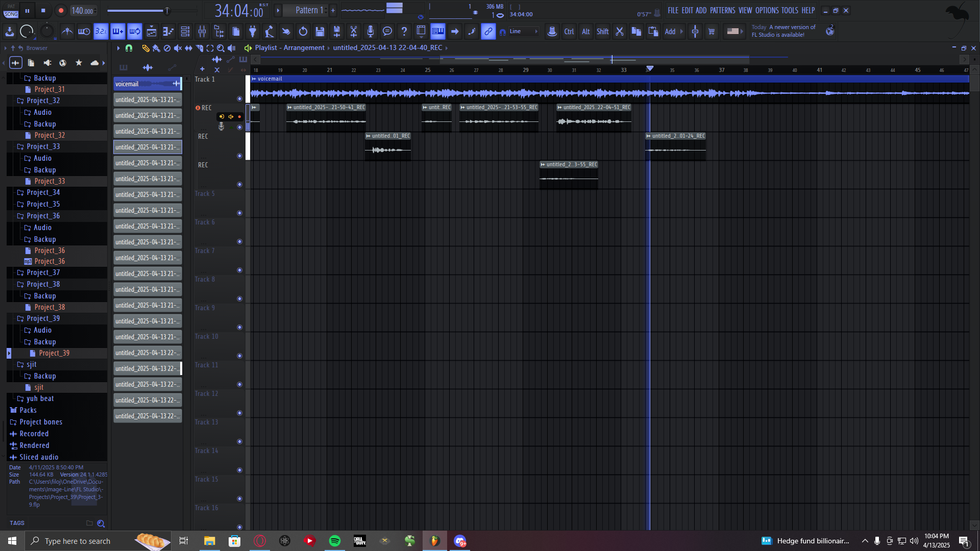This screenshot has width=980, height=551.
Task: Expand the Project_37 folder
Action: coord(43,272)
